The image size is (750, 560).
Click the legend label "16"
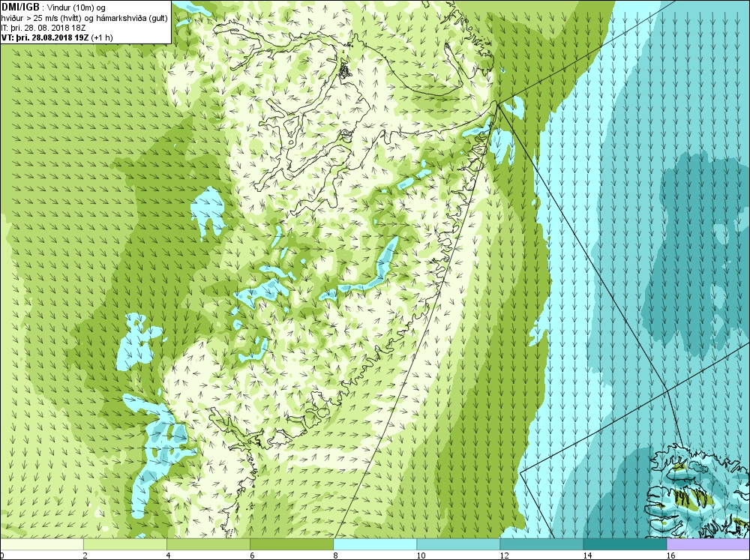670,556
